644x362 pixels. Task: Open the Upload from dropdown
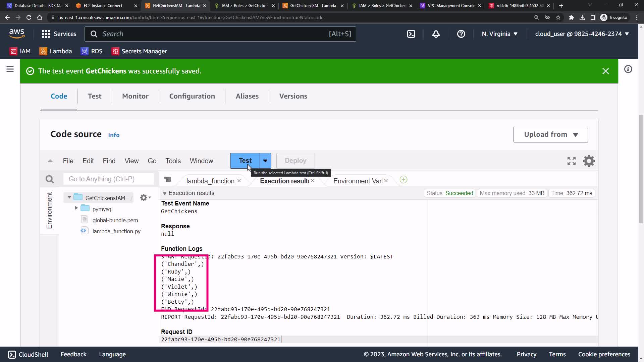550,134
